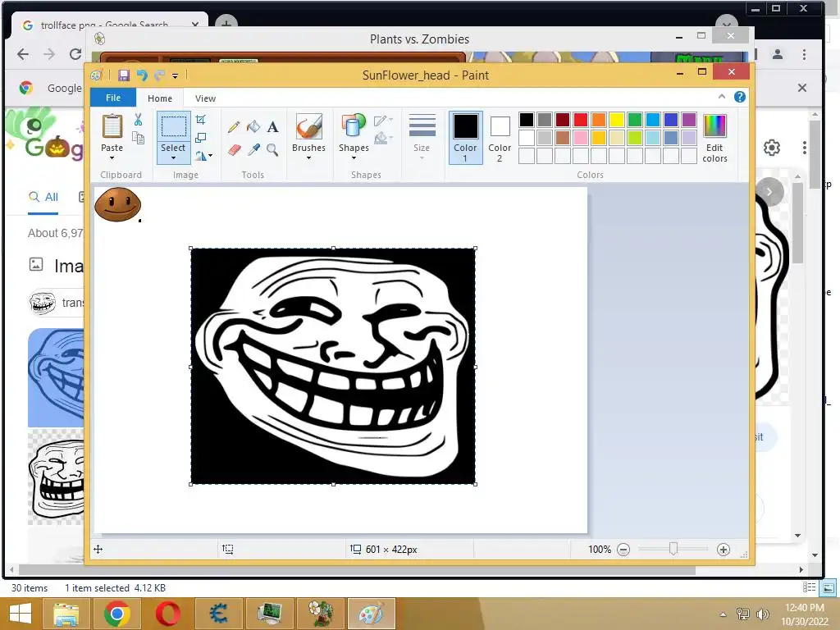
Task: Open the Paste dropdown arrow
Action: pos(112,158)
